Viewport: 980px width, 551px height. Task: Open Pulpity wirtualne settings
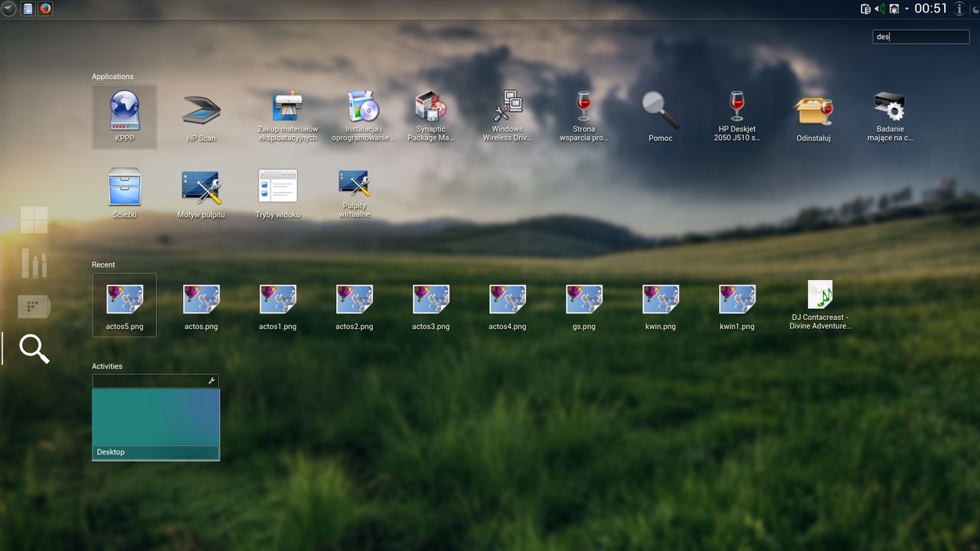pyautogui.click(x=354, y=193)
